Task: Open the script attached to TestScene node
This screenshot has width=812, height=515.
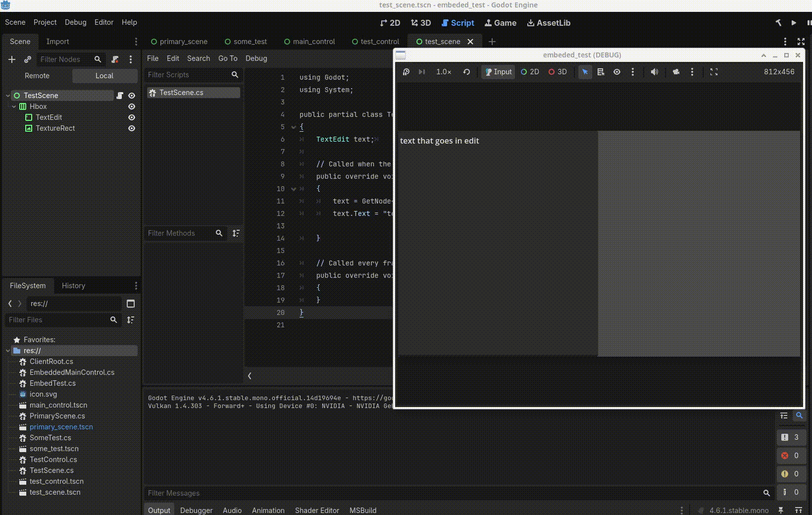Action: pos(119,96)
